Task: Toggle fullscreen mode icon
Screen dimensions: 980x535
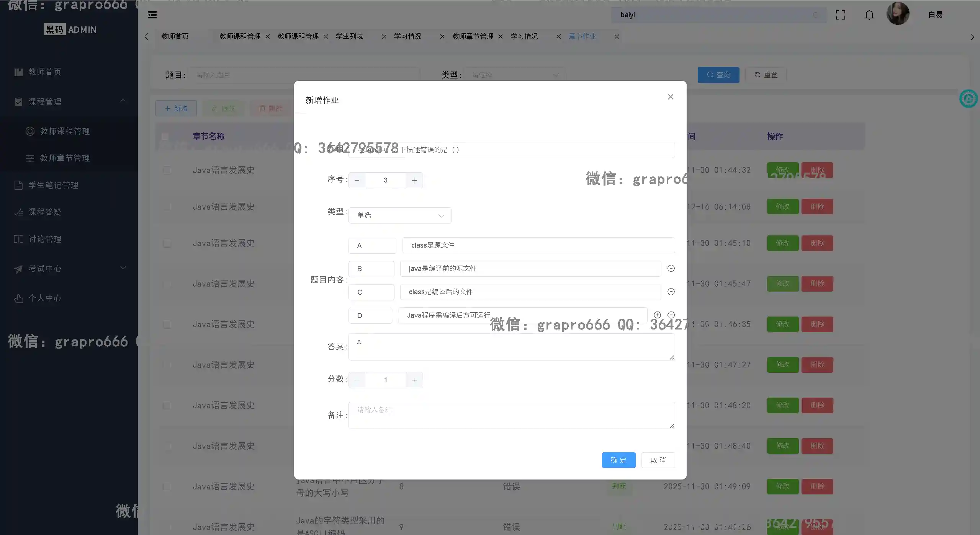Action: point(840,15)
